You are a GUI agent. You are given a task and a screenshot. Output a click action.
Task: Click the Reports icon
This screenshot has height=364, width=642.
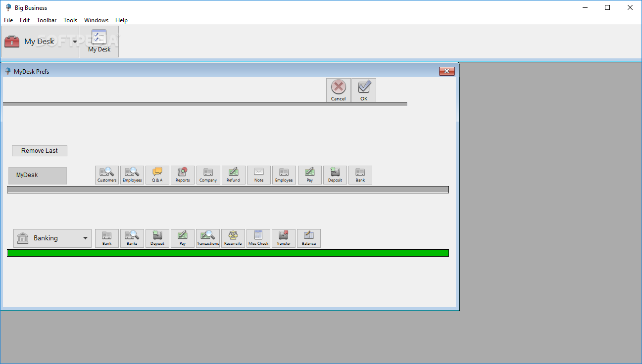tap(183, 175)
